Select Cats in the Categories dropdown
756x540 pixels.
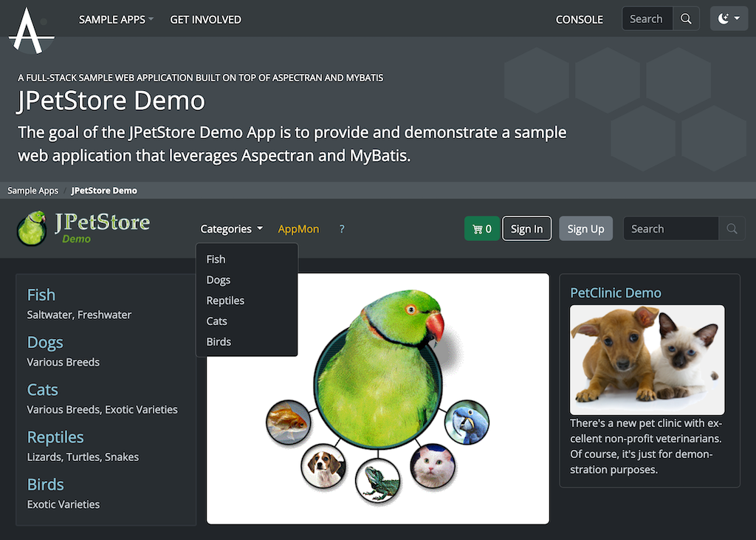(247, 321)
